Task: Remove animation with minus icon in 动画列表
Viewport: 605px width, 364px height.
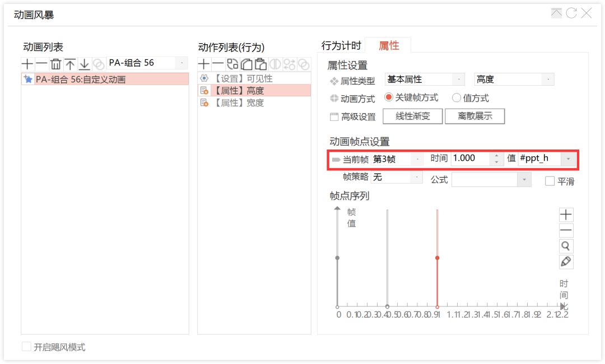Action: 41,64
